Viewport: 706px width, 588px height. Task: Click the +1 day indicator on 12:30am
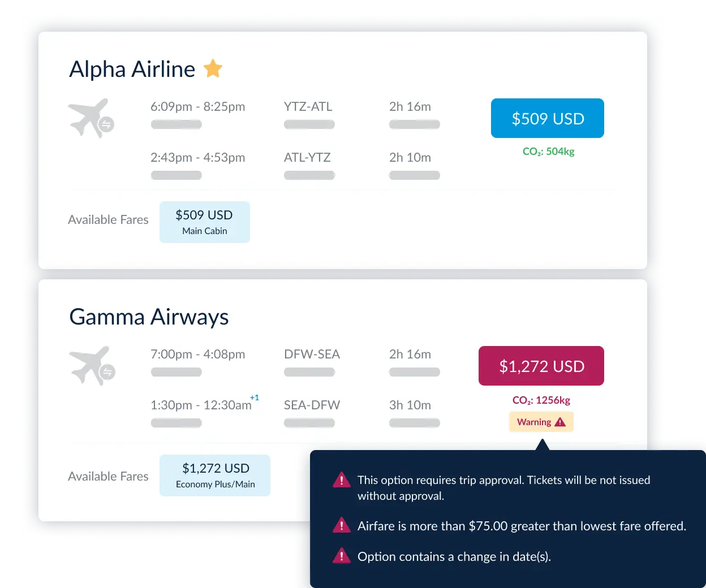click(x=255, y=397)
